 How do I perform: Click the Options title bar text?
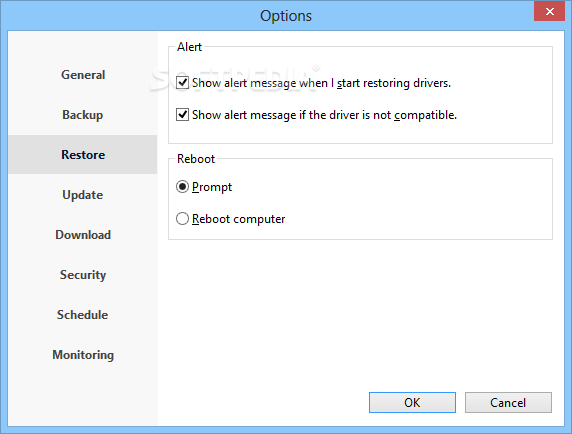click(286, 16)
